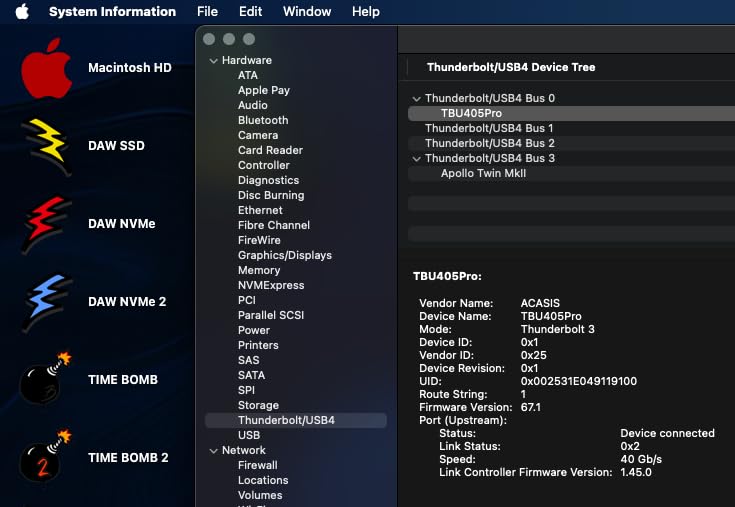The width and height of the screenshot is (735, 507).
Task: Collapse the Hardware section chevron
Action: coord(213,60)
